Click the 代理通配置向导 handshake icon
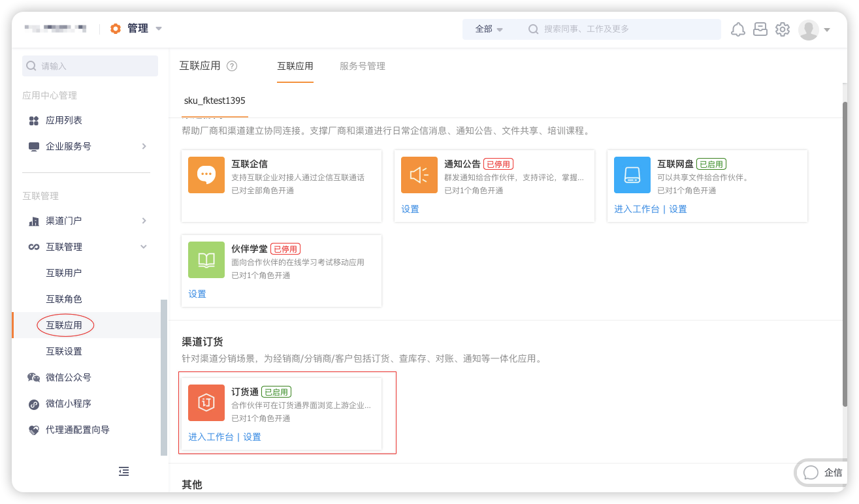This screenshot has height=504, width=859. pyautogui.click(x=34, y=430)
